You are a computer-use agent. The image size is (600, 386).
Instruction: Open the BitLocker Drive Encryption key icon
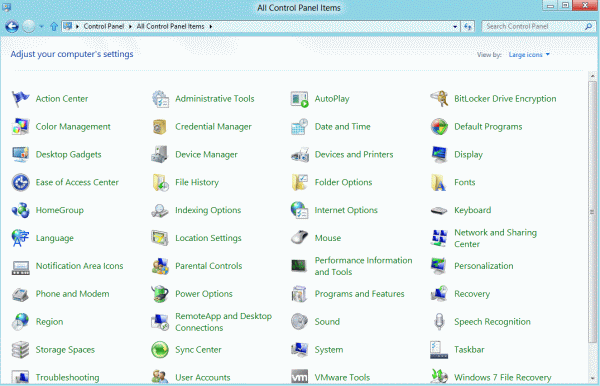coord(439,99)
